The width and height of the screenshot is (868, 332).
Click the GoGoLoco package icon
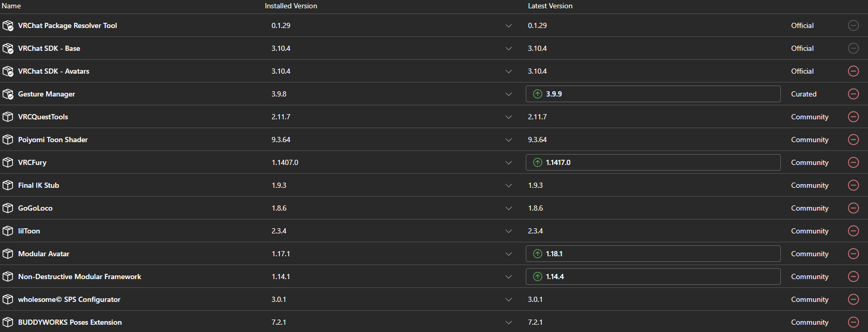click(8, 208)
